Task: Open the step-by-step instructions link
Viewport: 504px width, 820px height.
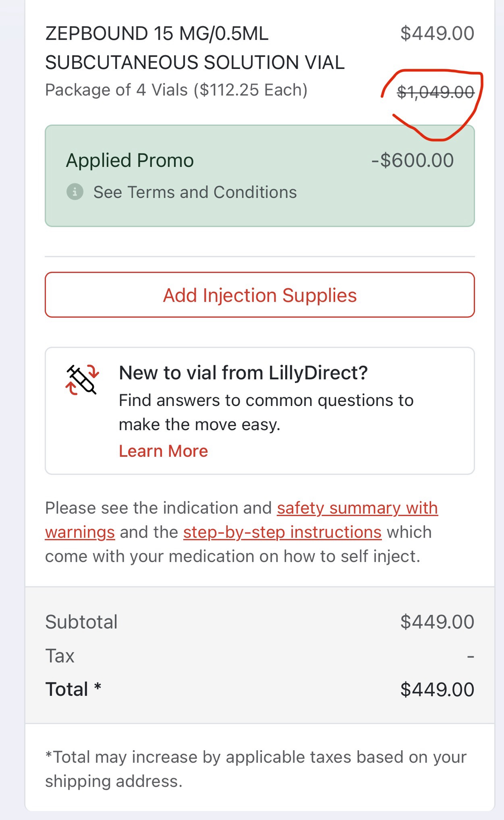Action: [282, 532]
